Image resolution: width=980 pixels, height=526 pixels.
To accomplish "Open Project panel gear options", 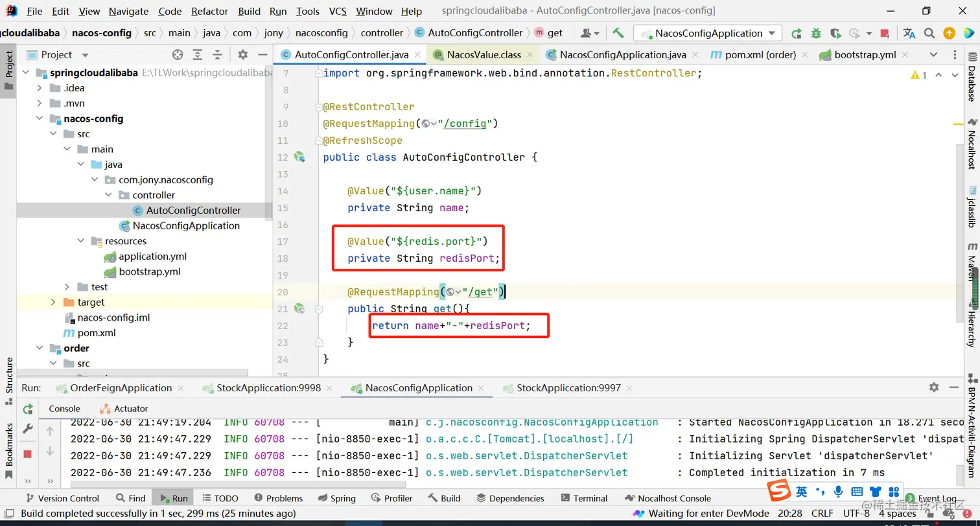I will [x=242, y=54].
